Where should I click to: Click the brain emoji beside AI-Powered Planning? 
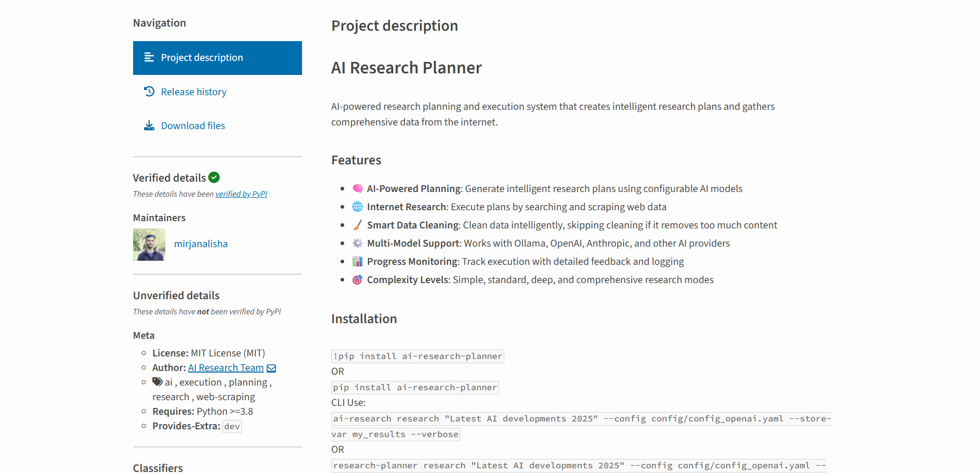(357, 188)
